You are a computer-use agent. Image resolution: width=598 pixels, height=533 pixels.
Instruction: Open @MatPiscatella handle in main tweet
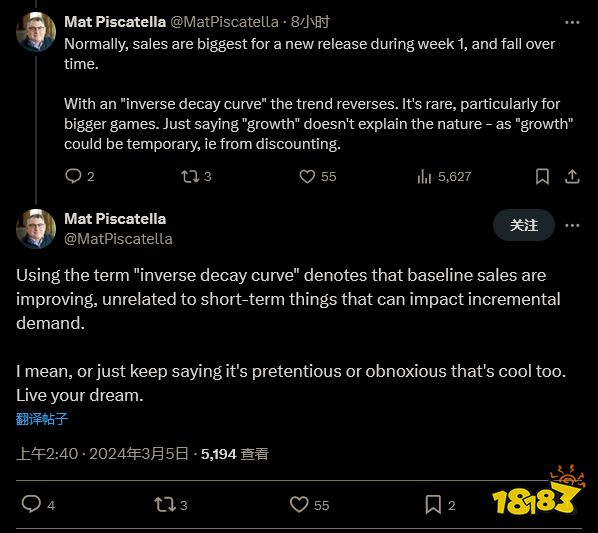[118, 239]
